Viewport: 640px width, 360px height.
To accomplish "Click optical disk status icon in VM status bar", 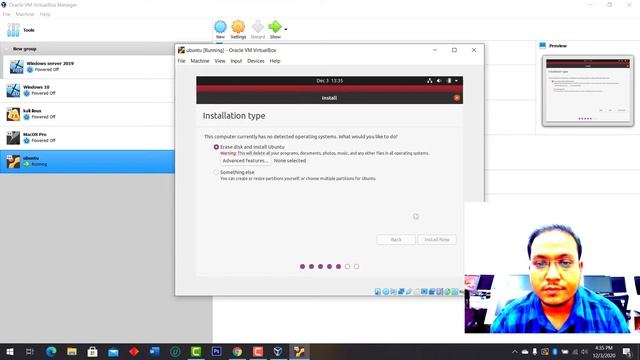I will point(385,291).
